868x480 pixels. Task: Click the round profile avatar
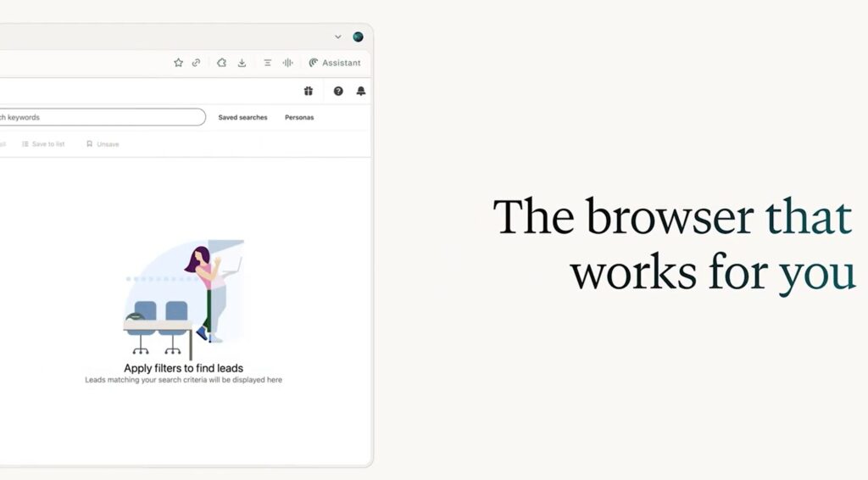tap(358, 36)
